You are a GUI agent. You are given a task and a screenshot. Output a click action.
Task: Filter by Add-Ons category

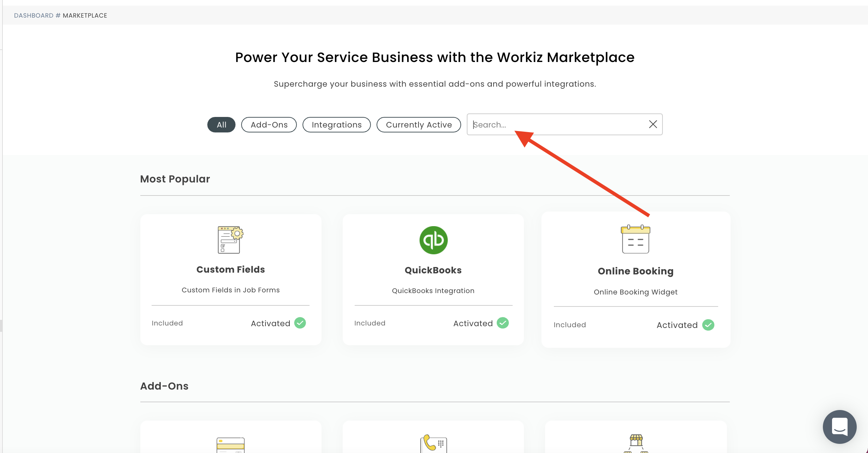269,125
